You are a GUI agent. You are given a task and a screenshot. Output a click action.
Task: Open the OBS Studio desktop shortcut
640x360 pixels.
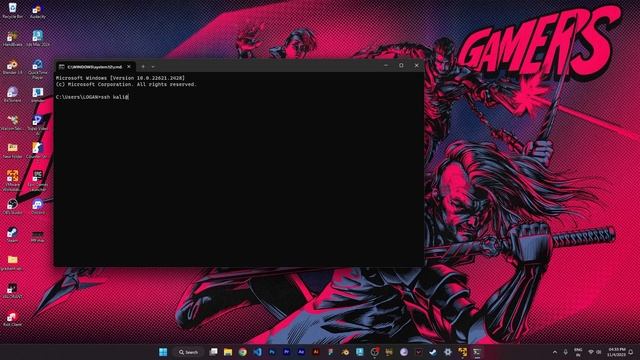(12, 207)
